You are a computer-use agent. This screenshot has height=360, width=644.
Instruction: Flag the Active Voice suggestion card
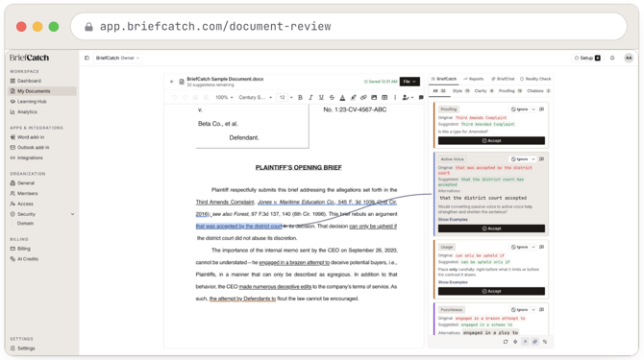click(542, 159)
